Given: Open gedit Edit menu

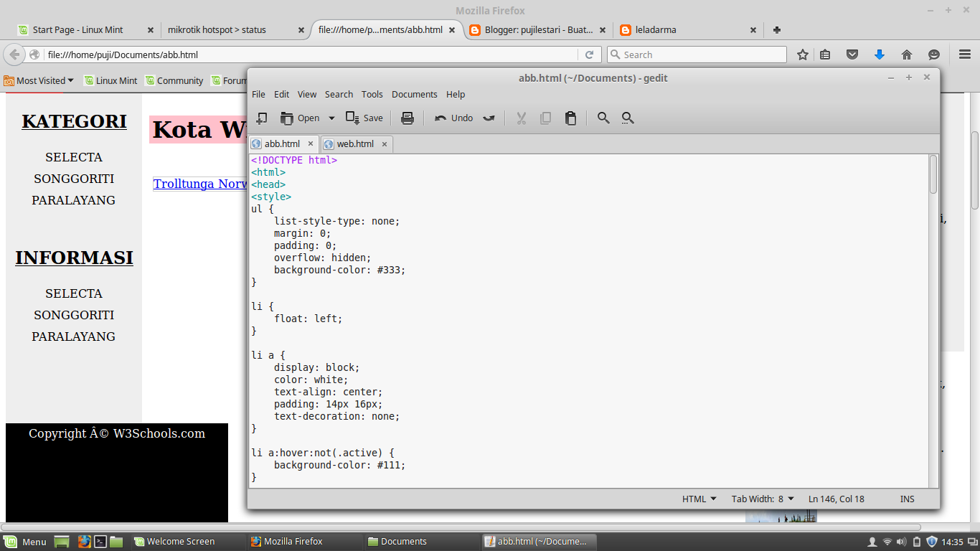Looking at the screenshot, I should pyautogui.click(x=281, y=94).
